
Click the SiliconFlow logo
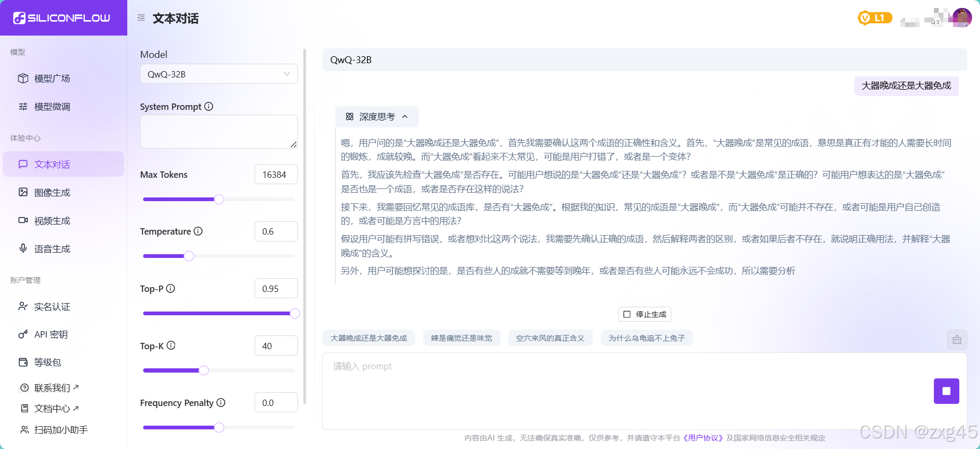click(x=62, y=18)
